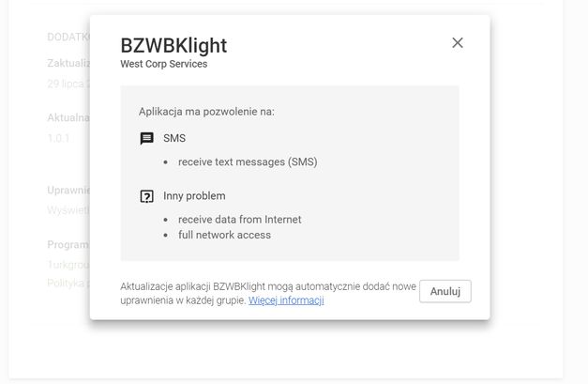Click the receive text messages (SMS) entry
The width and height of the screenshot is (588, 384).
[x=248, y=161]
